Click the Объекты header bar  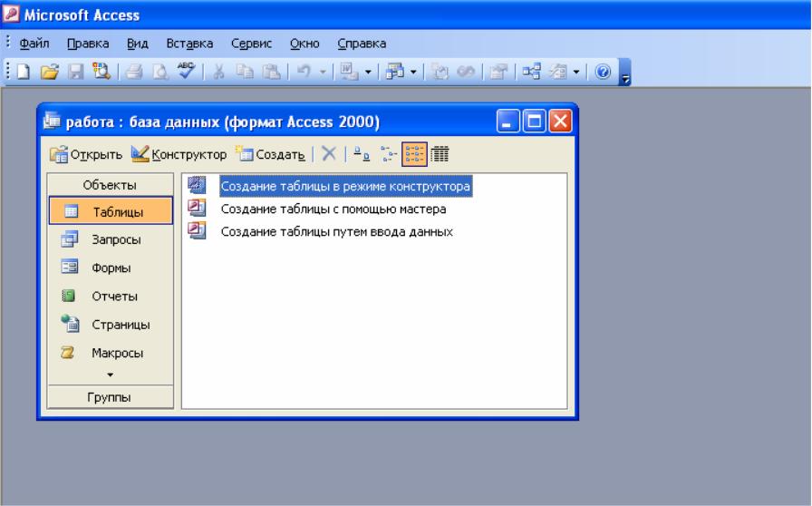point(111,185)
